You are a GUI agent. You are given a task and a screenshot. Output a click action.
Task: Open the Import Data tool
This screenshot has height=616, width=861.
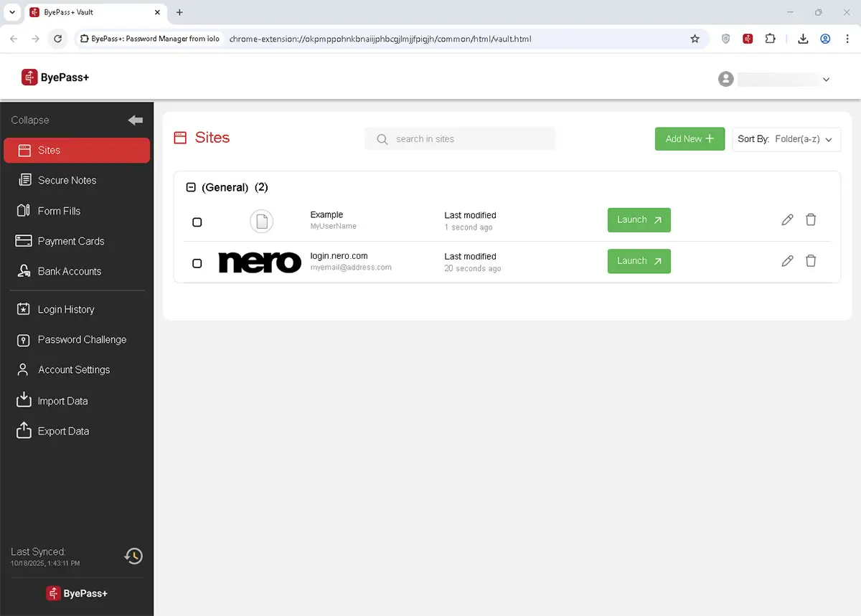[62, 400]
